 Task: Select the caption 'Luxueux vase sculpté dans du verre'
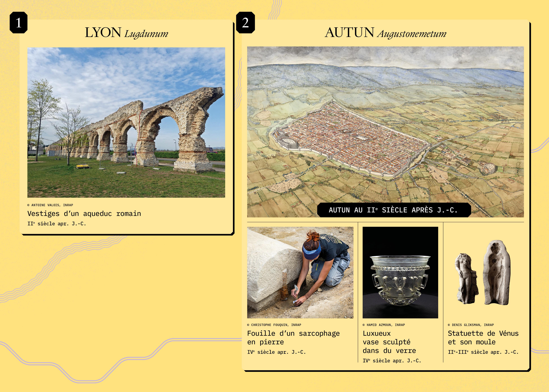click(389, 342)
